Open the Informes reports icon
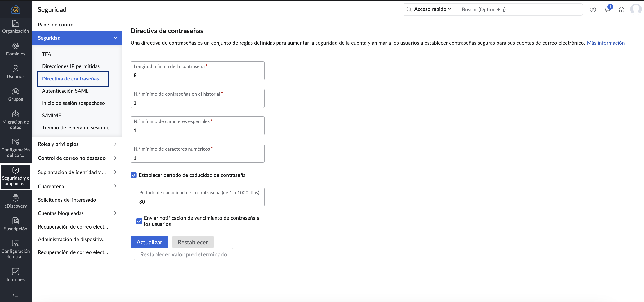Image resolution: width=644 pixels, height=302 pixels. 16,275
